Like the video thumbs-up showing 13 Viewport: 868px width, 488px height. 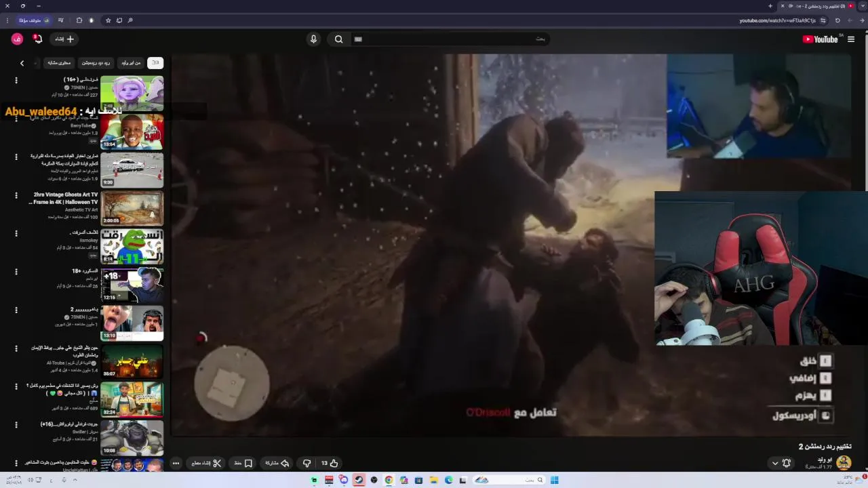[x=330, y=463]
